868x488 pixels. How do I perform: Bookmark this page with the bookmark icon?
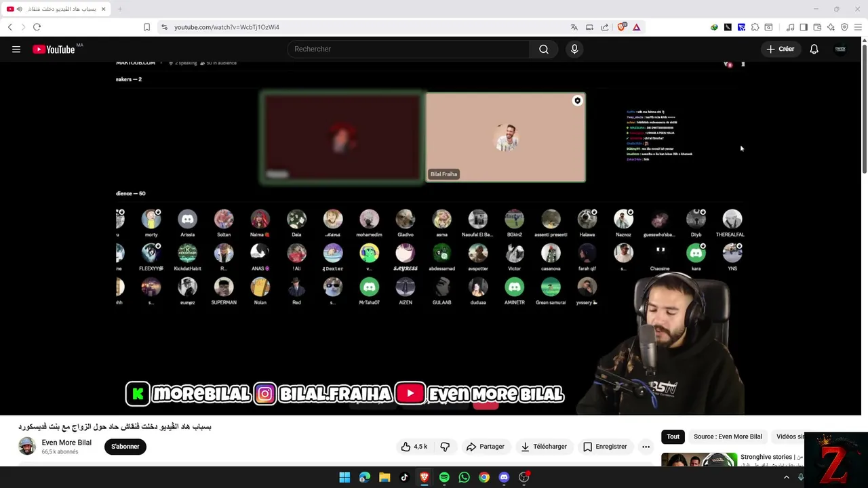point(146,27)
